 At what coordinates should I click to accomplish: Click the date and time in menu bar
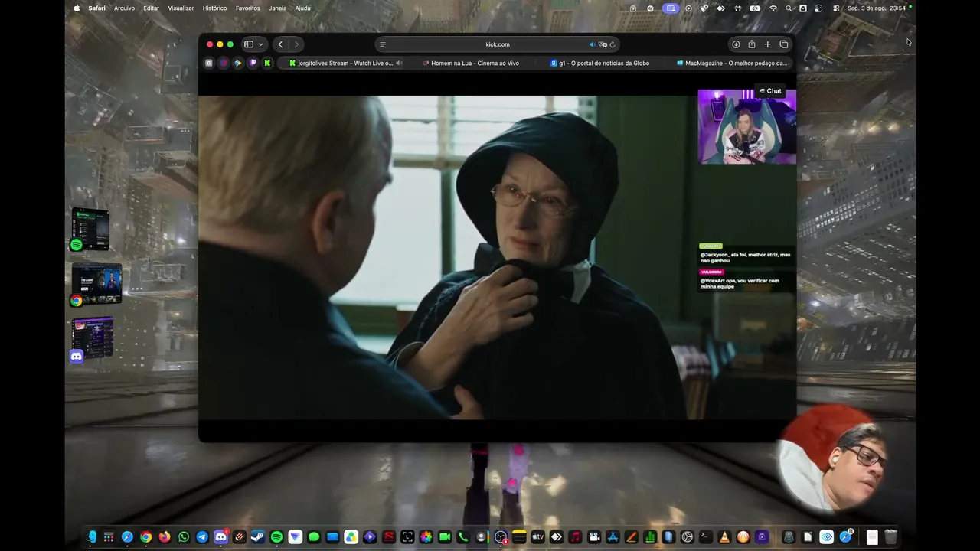(877, 8)
